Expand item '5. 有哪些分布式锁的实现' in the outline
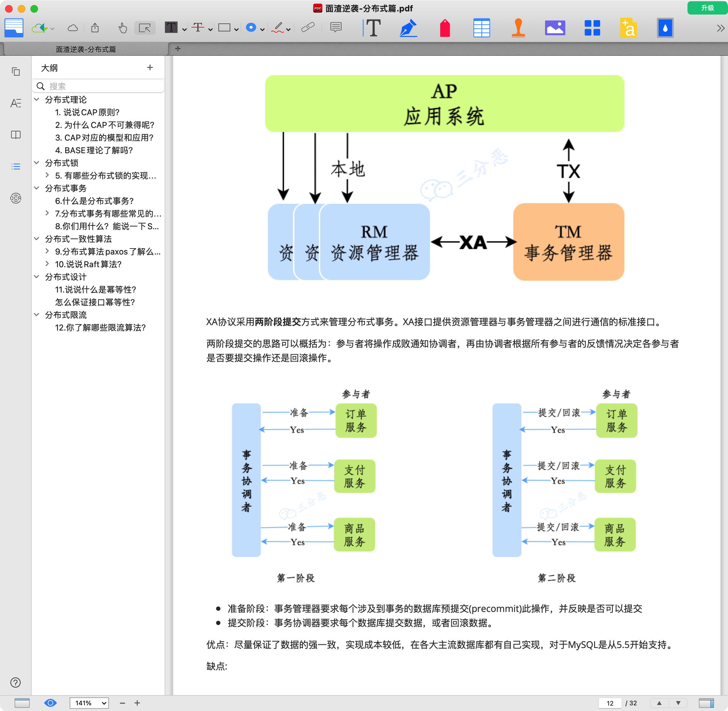 [x=47, y=175]
